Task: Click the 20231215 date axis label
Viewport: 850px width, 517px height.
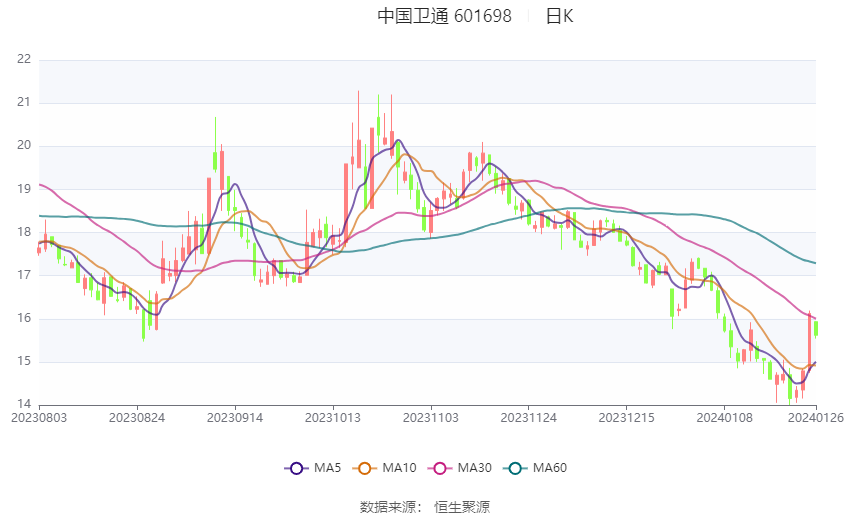Action: point(626,418)
